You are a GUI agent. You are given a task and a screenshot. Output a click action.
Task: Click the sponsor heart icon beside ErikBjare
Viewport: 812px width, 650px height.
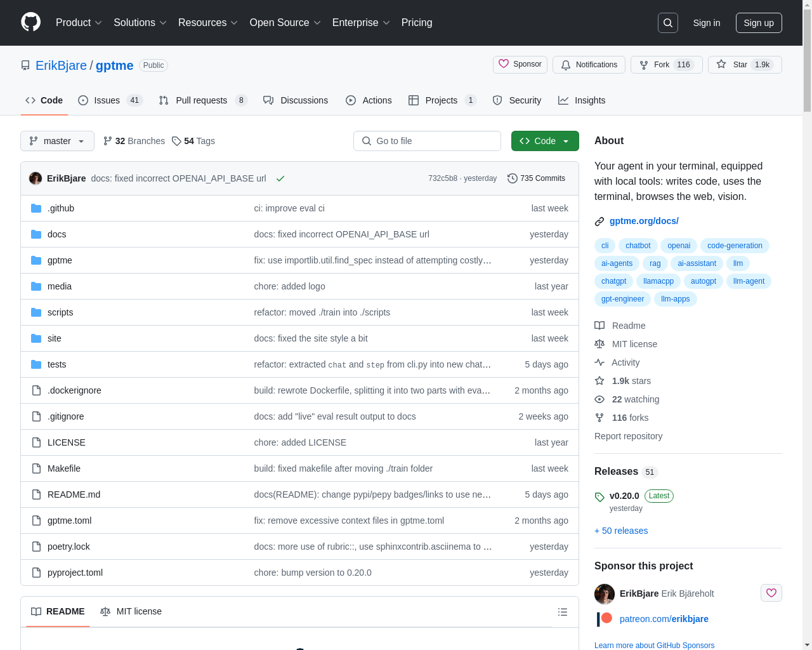(771, 593)
